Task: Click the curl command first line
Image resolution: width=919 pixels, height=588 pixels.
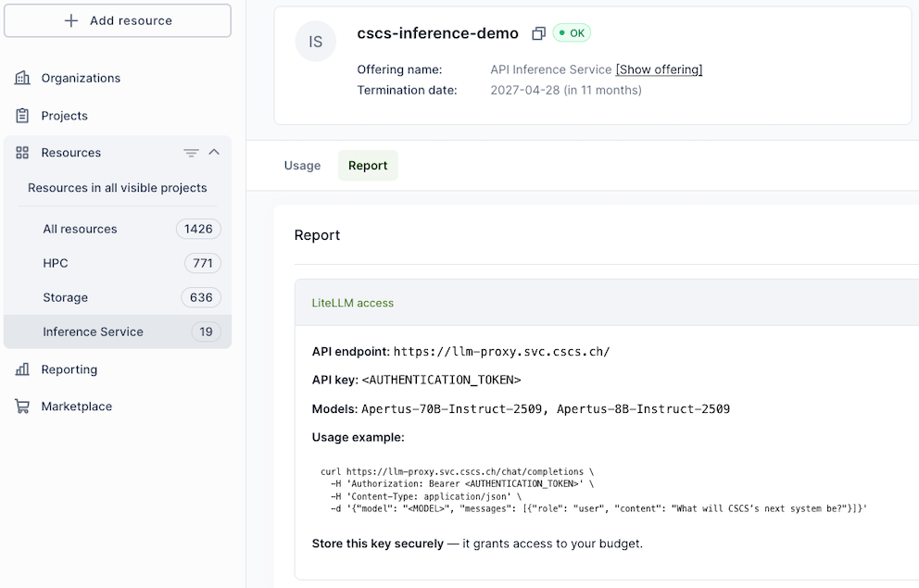Action: 457,471
